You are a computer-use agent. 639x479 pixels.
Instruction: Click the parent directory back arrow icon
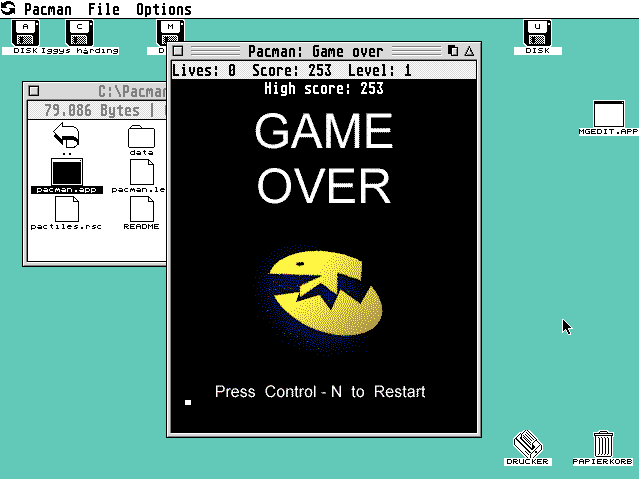pyautogui.click(x=66, y=136)
